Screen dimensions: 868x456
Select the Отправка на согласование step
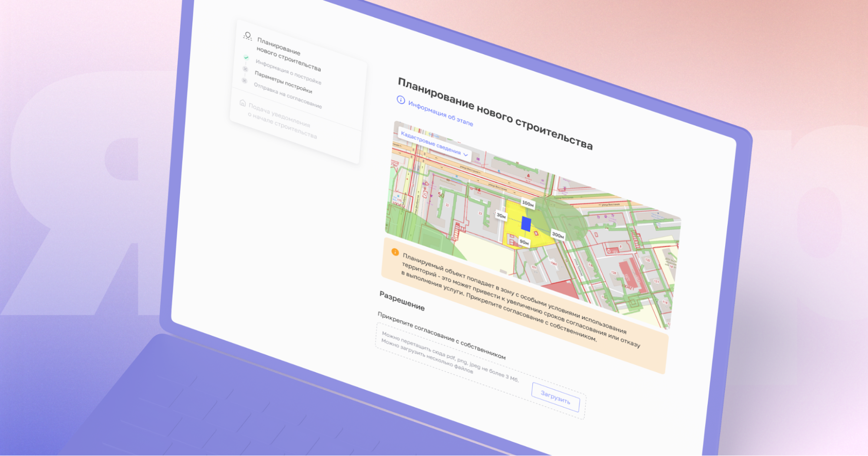pos(288,96)
